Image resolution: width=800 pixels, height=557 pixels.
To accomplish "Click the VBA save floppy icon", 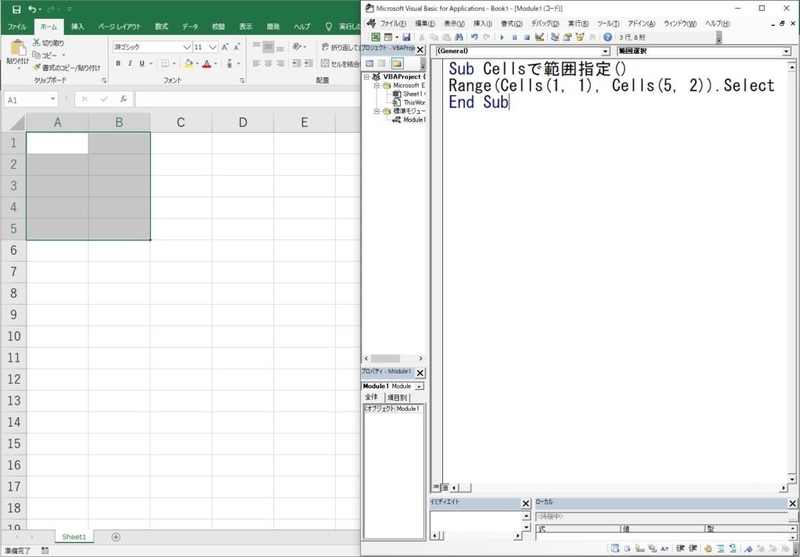I will pos(407,37).
